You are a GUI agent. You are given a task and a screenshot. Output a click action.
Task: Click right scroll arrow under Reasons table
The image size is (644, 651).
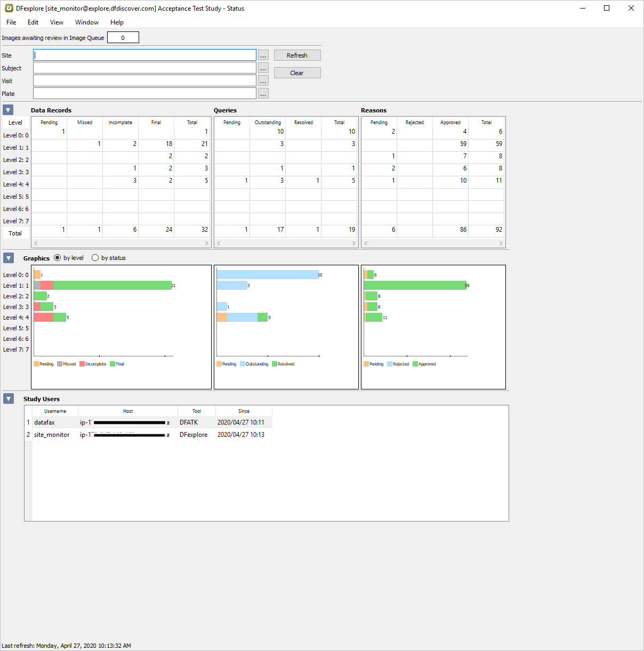tap(501, 243)
